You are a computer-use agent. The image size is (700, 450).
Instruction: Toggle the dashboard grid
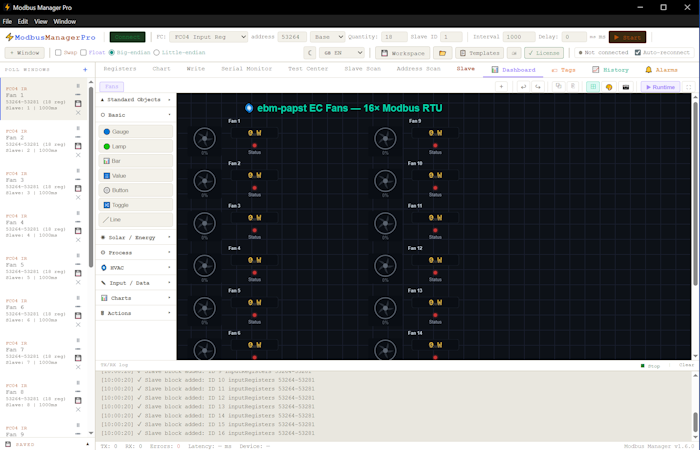tap(593, 87)
